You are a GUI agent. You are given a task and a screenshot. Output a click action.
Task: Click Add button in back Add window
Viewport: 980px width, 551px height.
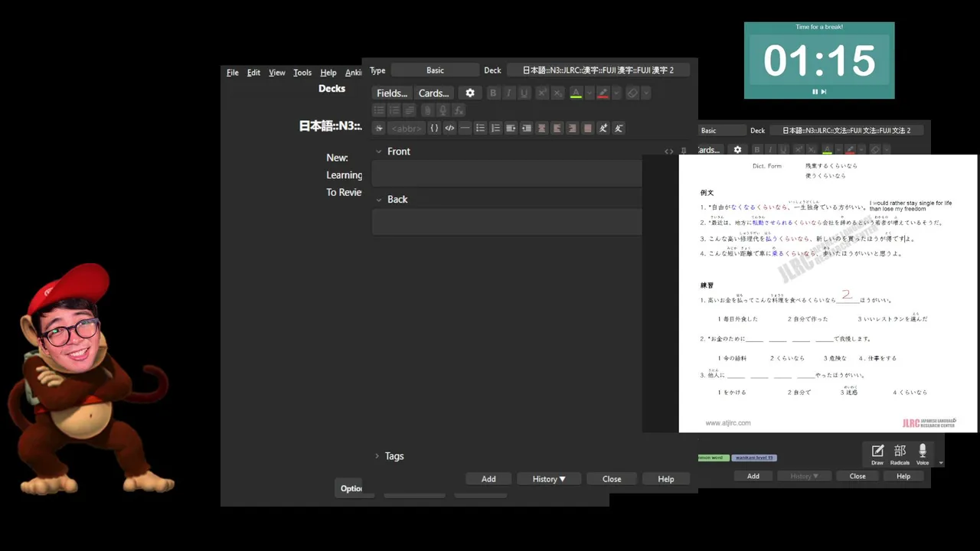coord(753,476)
